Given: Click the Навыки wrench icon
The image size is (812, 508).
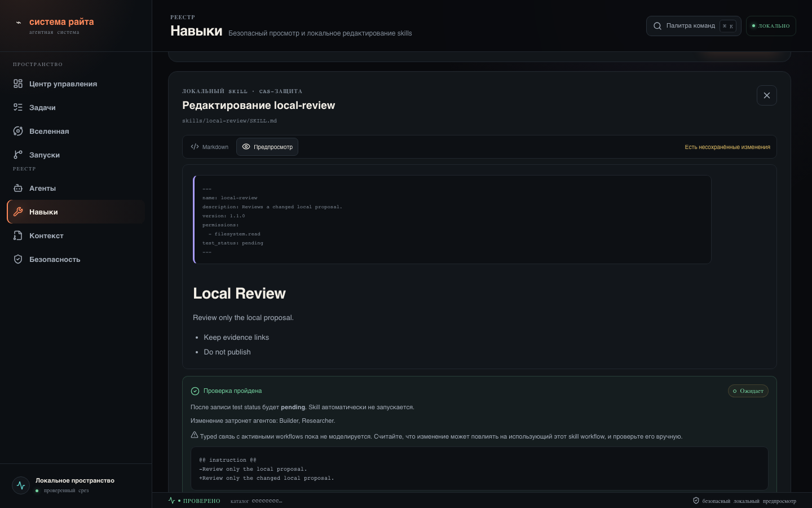Looking at the screenshot, I should click(x=18, y=212).
